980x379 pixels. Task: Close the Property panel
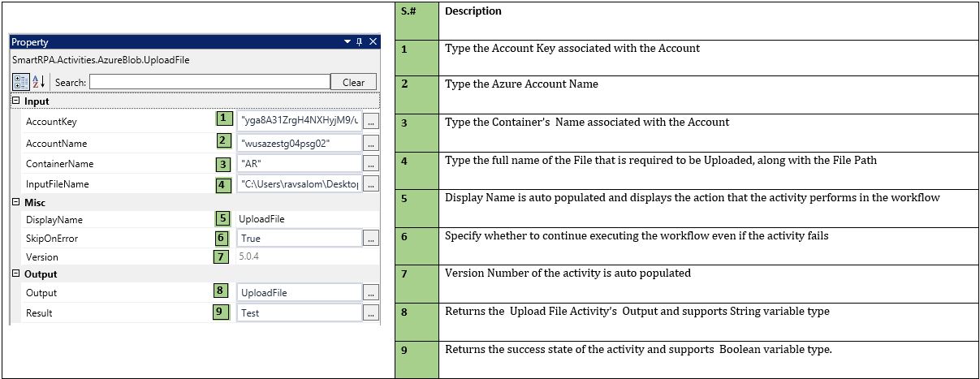coord(373,42)
